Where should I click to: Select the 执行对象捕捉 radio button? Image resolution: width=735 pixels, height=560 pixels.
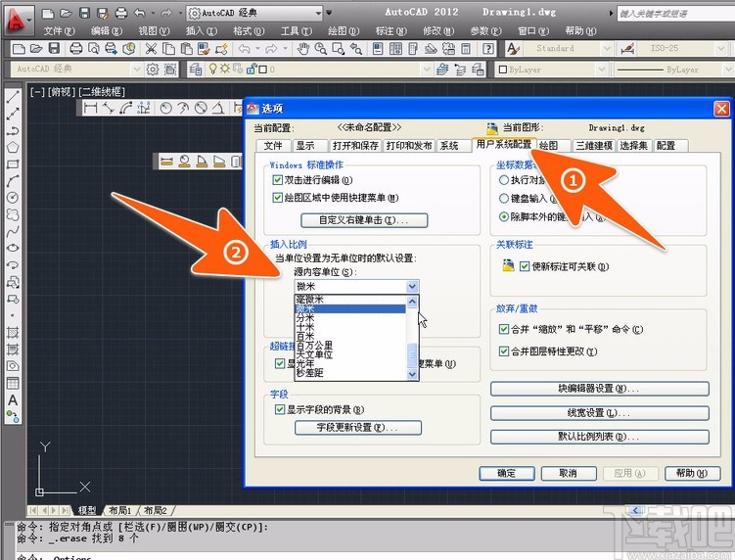(x=505, y=181)
